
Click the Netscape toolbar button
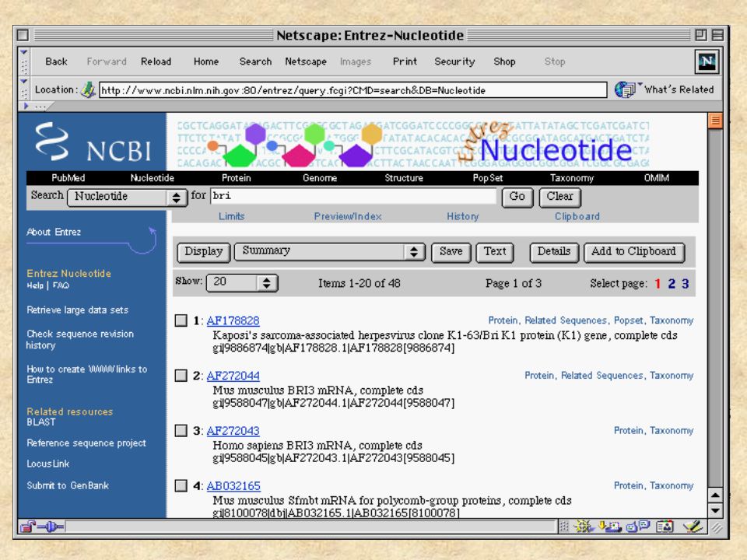coord(305,61)
